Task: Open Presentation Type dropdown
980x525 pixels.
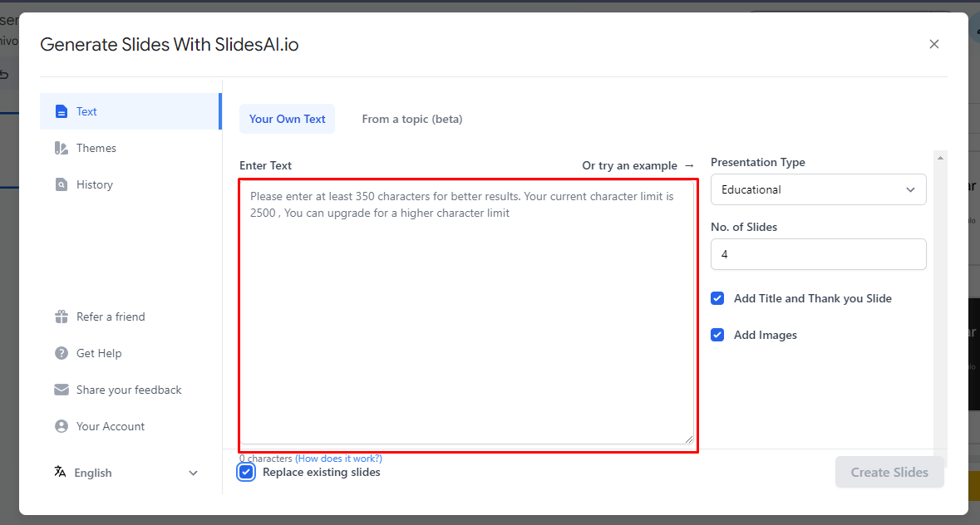Action: click(818, 189)
